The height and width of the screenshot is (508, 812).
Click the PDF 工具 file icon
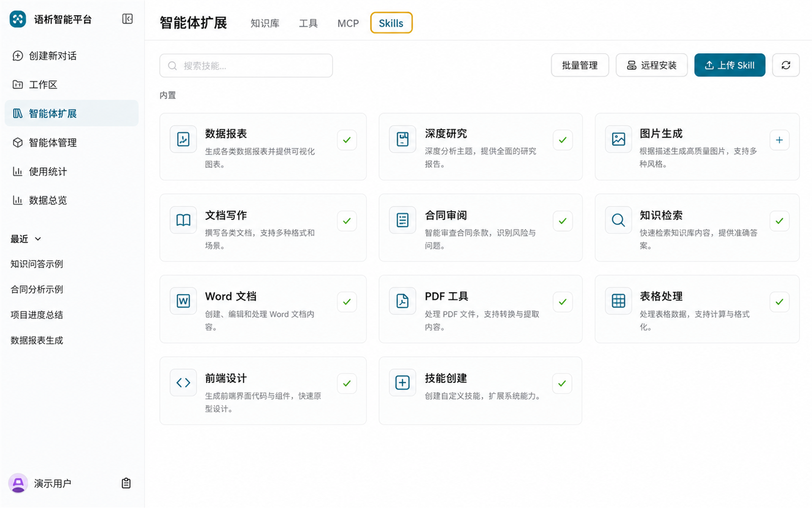pos(402,301)
